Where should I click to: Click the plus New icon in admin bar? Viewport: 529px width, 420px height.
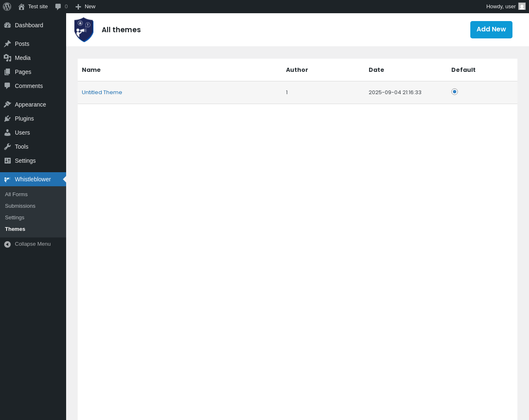click(x=78, y=7)
